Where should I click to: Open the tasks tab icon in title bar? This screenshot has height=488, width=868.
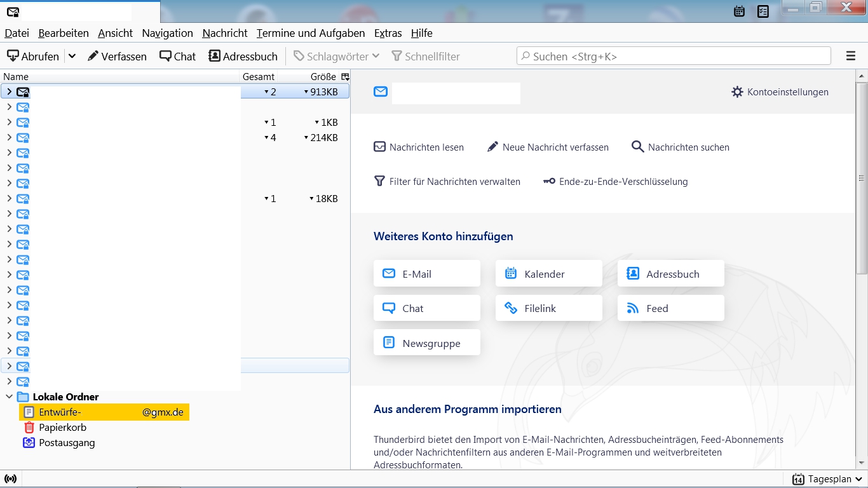763,11
